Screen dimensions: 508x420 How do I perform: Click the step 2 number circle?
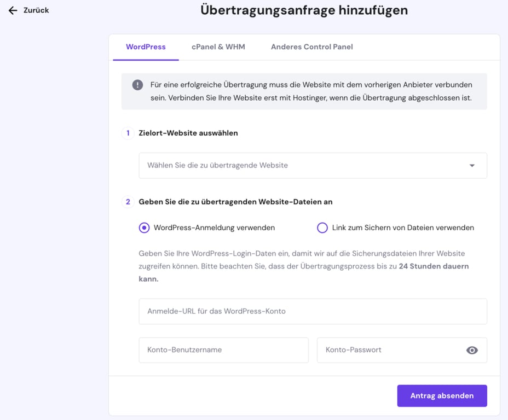128,202
